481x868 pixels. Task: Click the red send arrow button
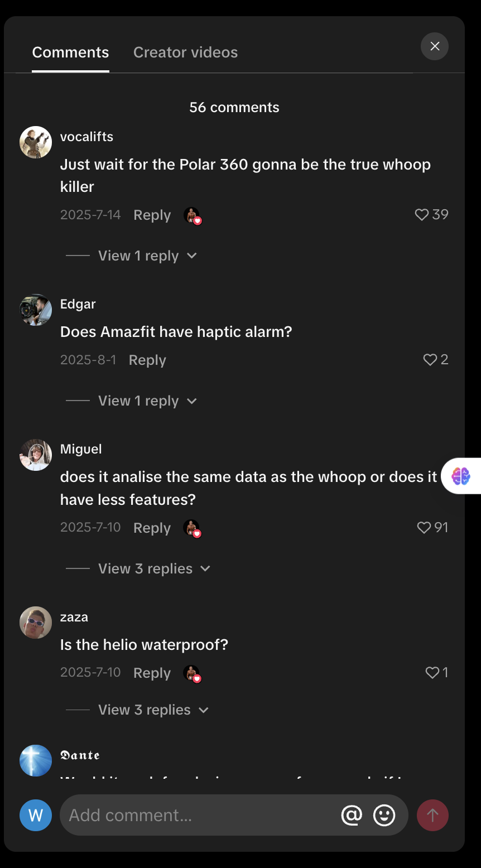point(432,815)
